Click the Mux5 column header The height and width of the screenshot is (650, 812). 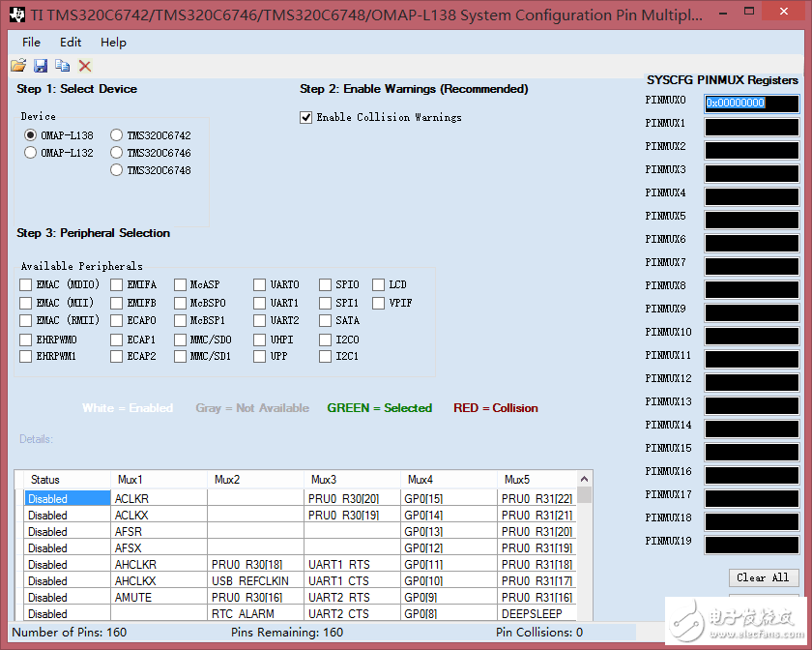(536, 480)
